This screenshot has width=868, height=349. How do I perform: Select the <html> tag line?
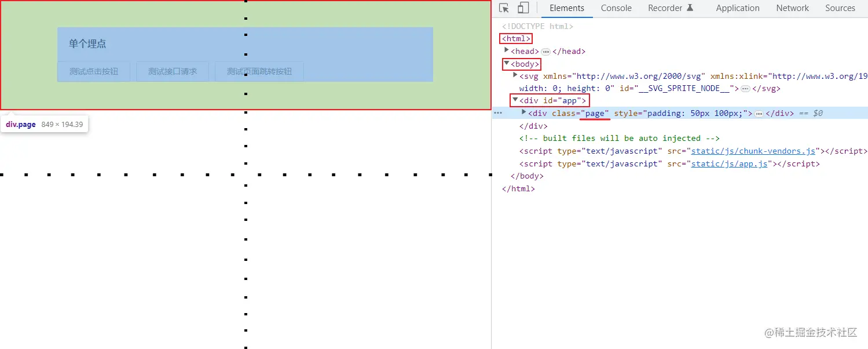[x=517, y=39]
